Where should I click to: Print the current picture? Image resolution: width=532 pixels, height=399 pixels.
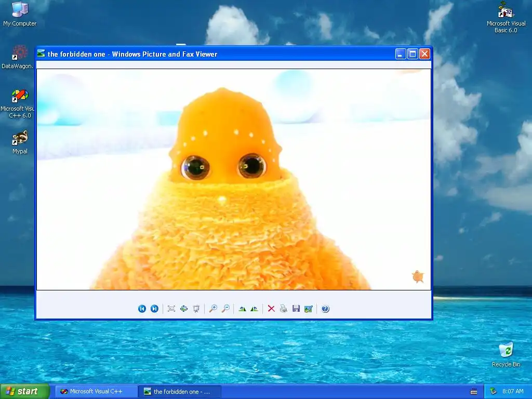(284, 309)
